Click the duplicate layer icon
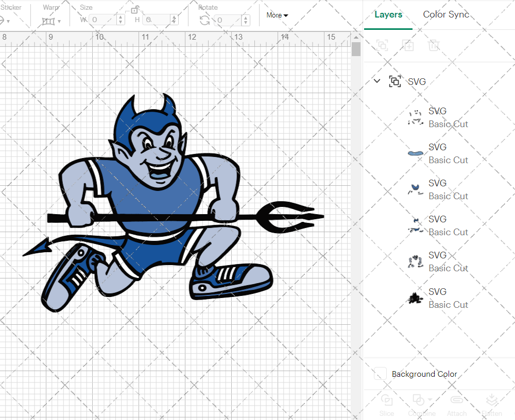515x420 pixels. point(408,45)
